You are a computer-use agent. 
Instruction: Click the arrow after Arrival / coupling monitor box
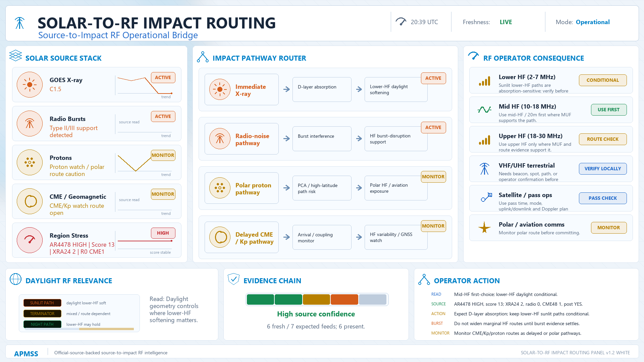[359, 237]
